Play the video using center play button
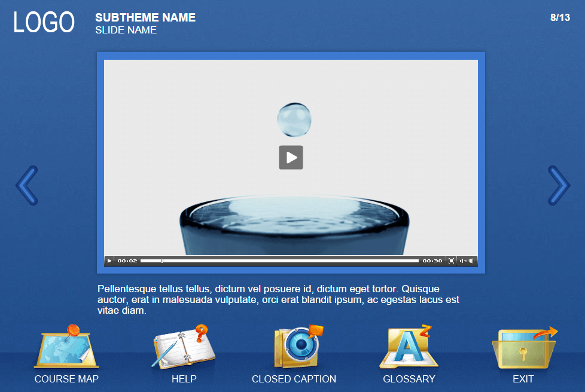Image resolution: width=585 pixels, height=392 pixels. 291,157
